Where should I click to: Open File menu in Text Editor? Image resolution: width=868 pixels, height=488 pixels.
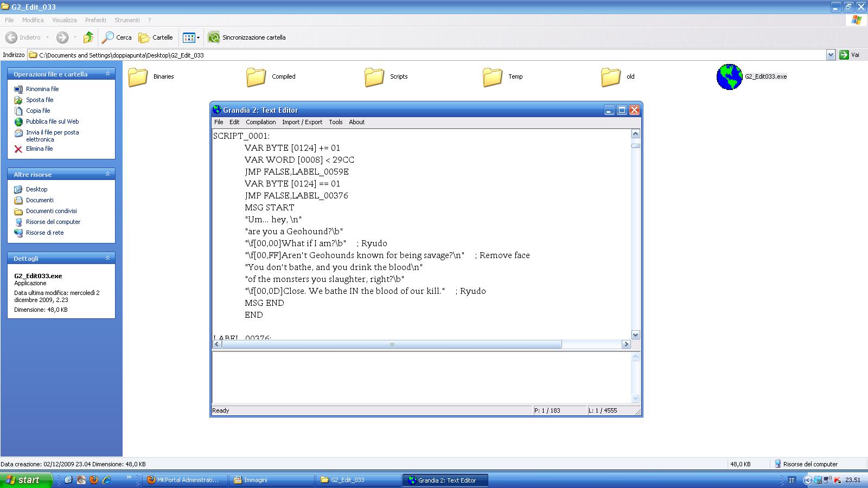tap(219, 122)
